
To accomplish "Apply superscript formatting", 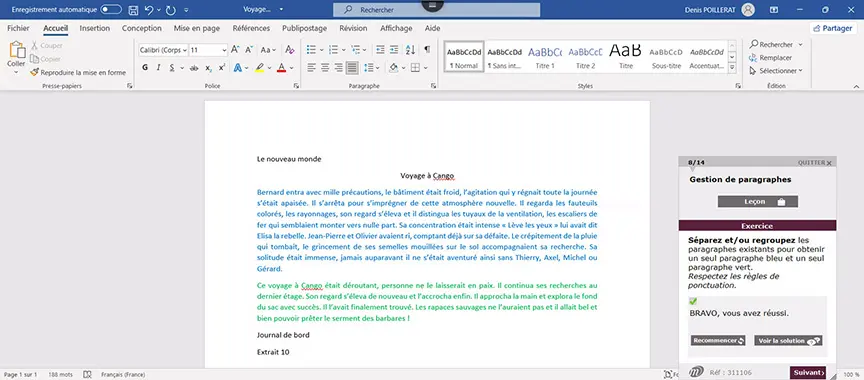I will tap(222, 68).
